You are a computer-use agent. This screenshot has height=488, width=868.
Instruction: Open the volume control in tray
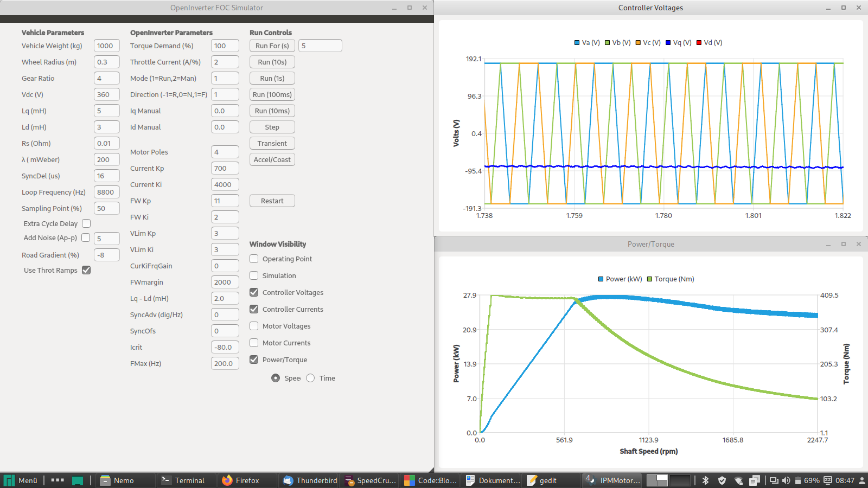[x=786, y=480]
